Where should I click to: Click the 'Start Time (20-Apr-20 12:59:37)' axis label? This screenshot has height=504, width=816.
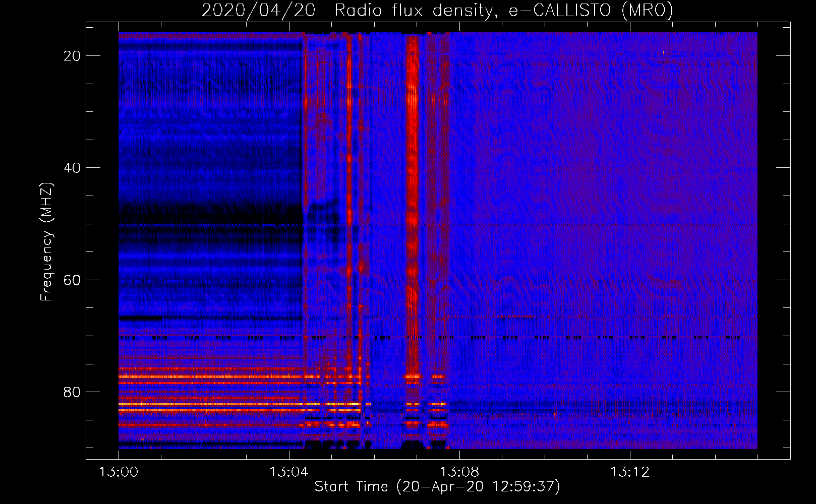tap(437, 487)
